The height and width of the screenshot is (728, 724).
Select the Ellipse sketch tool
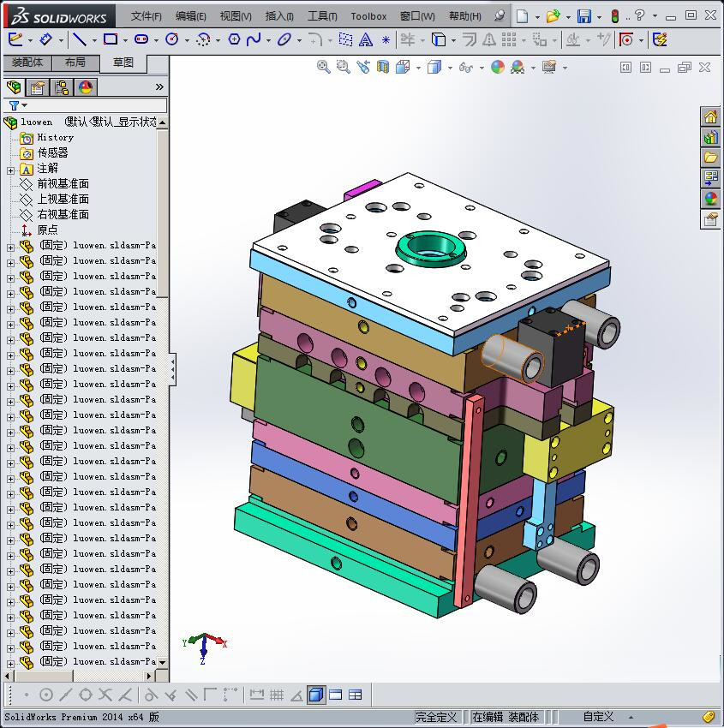[x=284, y=40]
